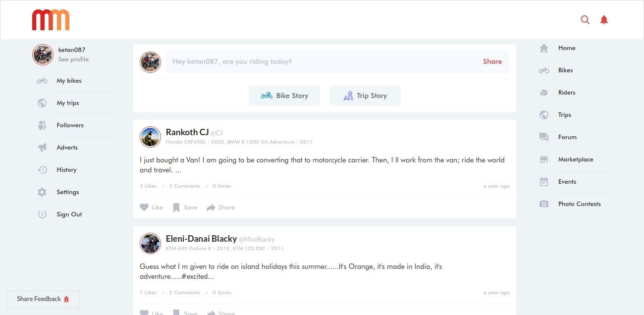The height and width of the screenshot is (315, 644).
Task: Open Eleni-Danai Blacky's profile name
Action: click(201, 239)
